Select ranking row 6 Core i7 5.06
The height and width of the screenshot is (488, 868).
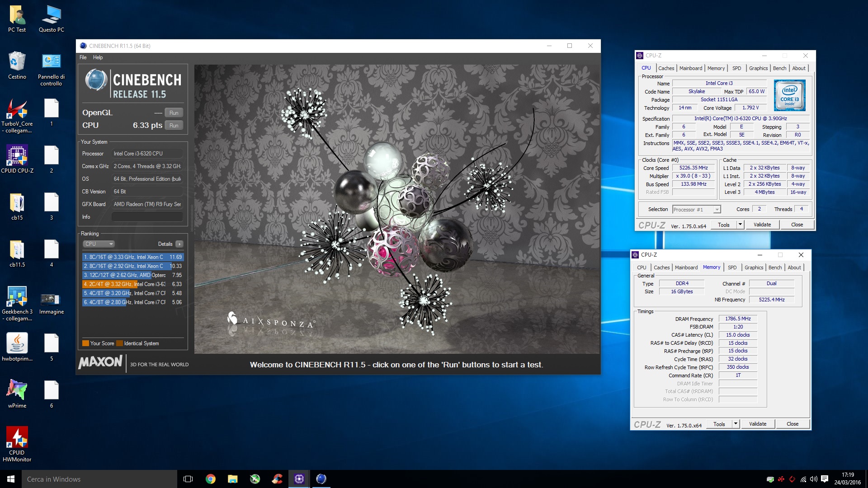pos(132,302)
